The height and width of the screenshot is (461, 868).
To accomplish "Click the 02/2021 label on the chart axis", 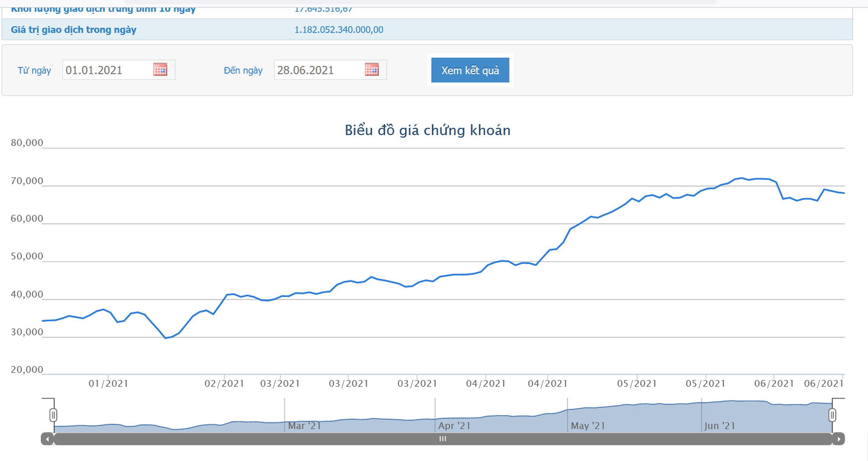I will click(x=224, y=384).
